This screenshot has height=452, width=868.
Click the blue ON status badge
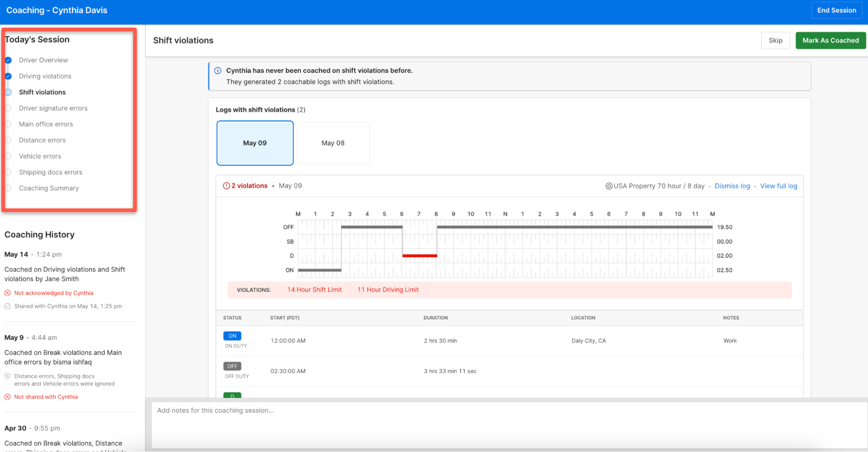click(232, 336)
